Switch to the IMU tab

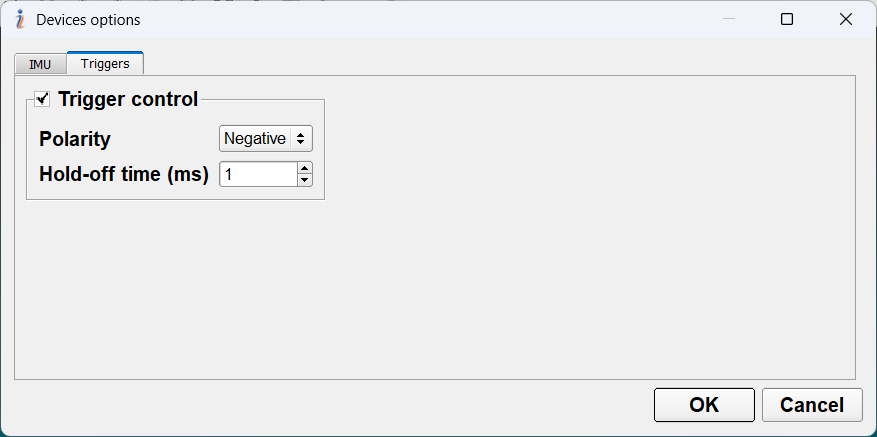click(x=40, y=65)
